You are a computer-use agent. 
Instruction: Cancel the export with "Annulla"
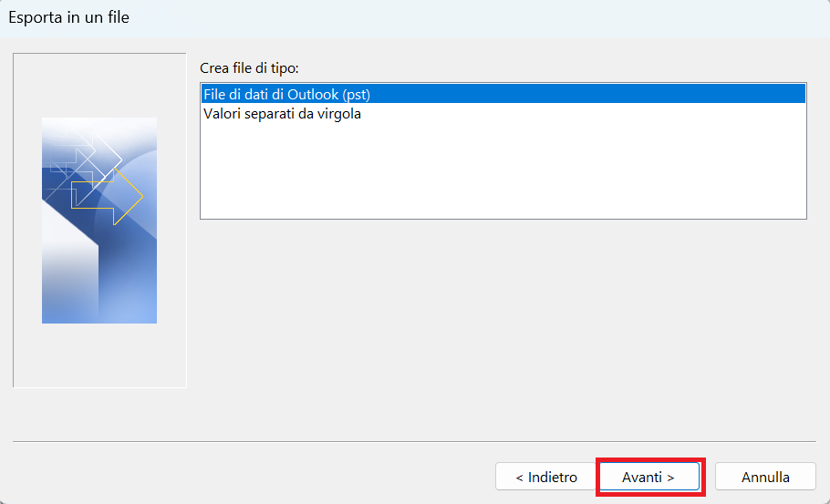click(765, 477)
